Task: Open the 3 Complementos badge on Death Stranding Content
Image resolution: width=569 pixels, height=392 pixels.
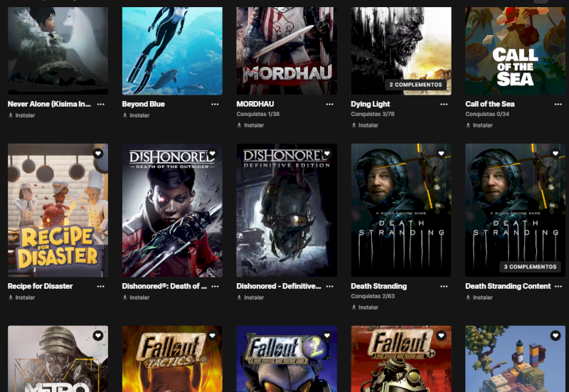Action: click(530, 267)
